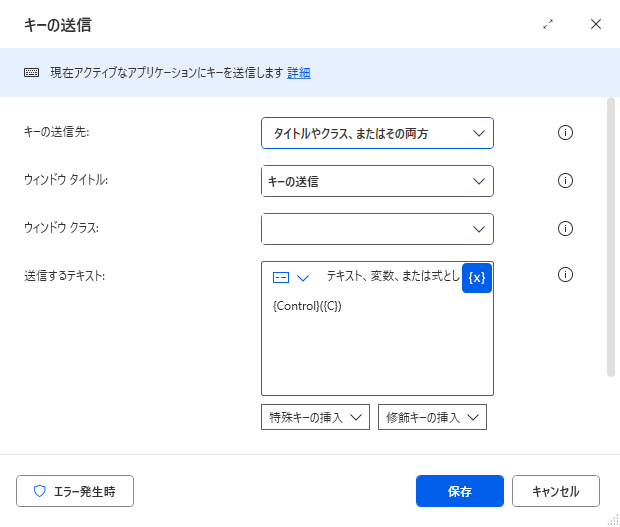Expand the chevron beside the text mode icon
The width and height of the screenshot is (620, 527).
pos(303,278)
